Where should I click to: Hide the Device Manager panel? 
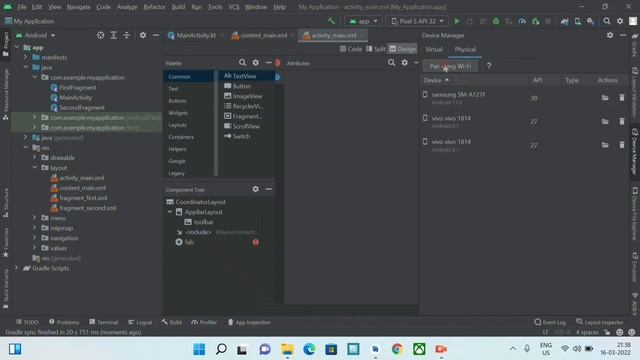coord(623,35)
